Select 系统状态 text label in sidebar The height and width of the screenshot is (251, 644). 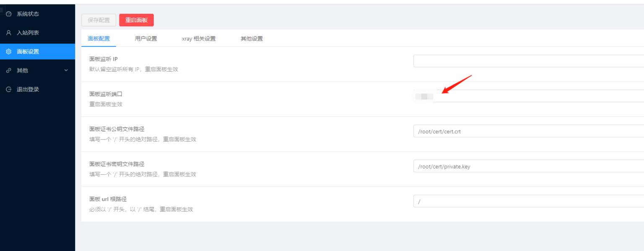(x=28, y=14)
